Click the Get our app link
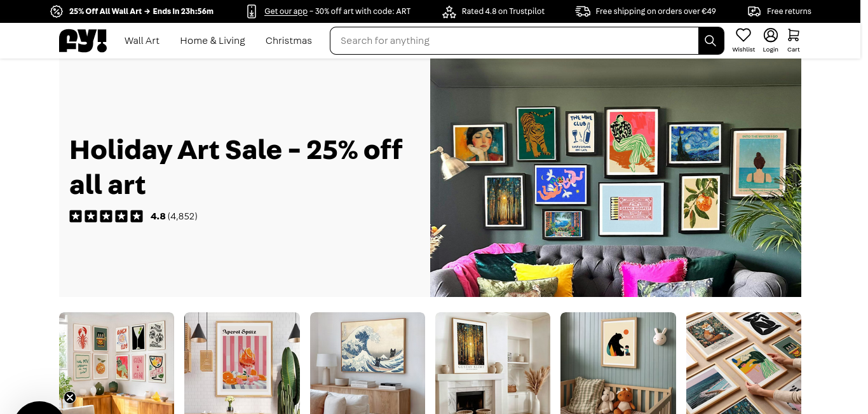Screen dimensions: 868x414 [x=286, y=11]
